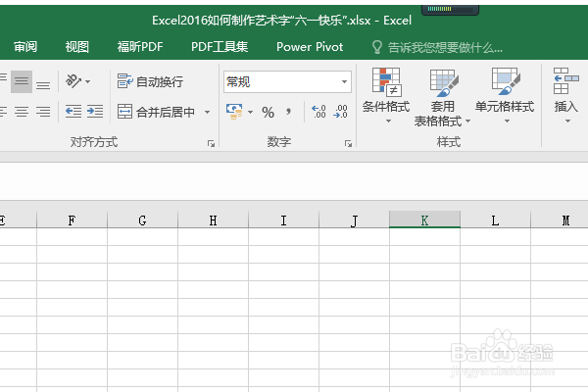Decrease cell indent
This screenshot has height=392, width=588.
tap(73, 112)
